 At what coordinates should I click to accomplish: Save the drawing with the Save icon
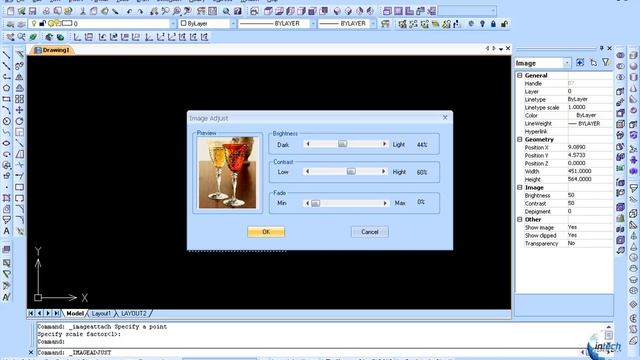pyautogui.click(x=32, y=11)
